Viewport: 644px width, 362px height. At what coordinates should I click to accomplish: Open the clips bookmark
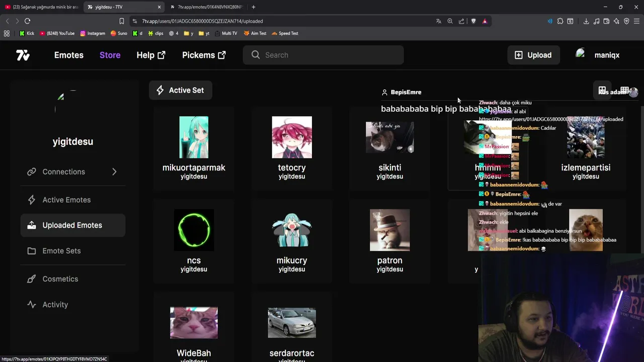point(155,33)
